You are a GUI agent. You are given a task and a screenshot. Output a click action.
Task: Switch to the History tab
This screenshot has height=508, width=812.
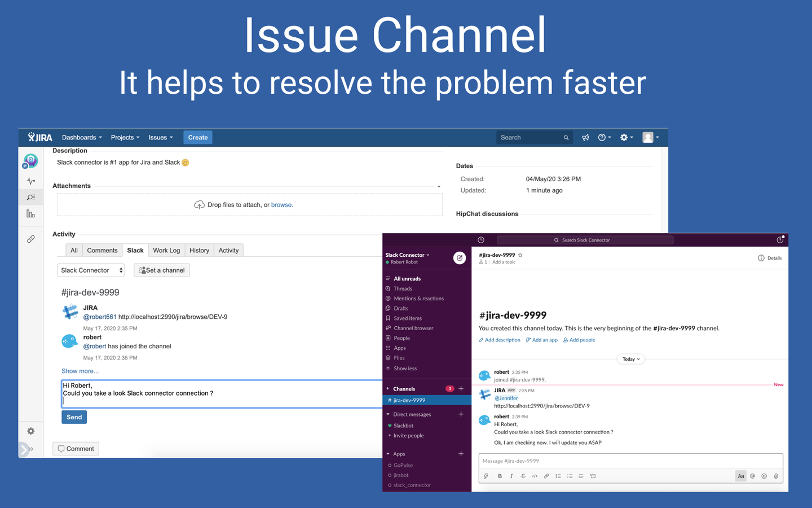click(199, 250)
